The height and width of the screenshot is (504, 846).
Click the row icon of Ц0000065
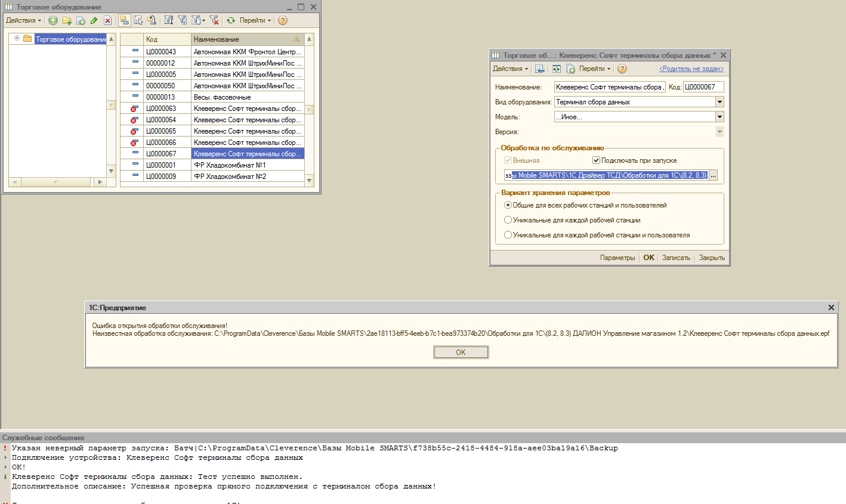click(134, 131)
